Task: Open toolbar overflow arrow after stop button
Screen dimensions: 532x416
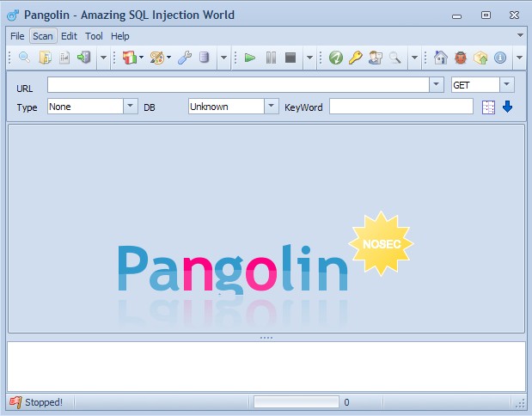Action: [309, 58]
